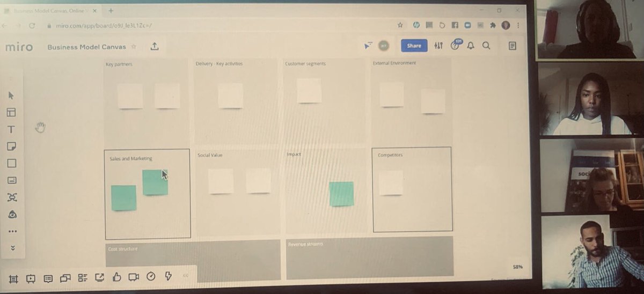Click the Chrome profile avatar
Screen dimensions: 644x294
pyautogui.click(x=506, y=25)
